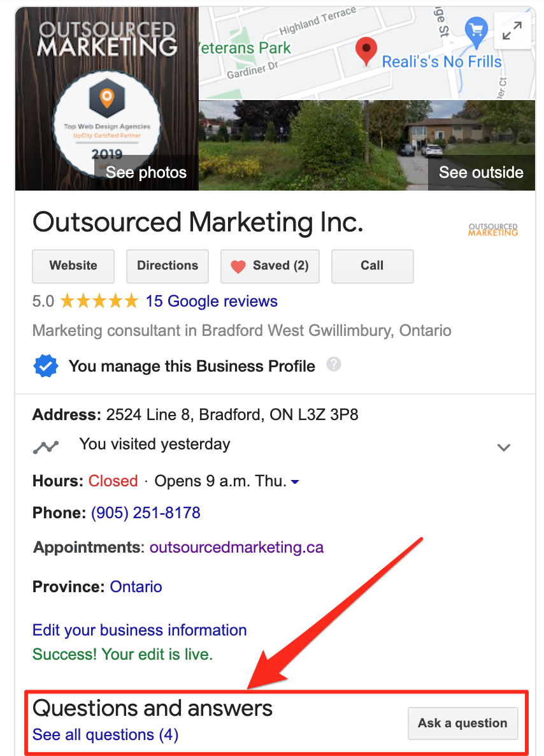Open the 15 Google reviews link
Screen dimensions: 544x756
point(211,302)
